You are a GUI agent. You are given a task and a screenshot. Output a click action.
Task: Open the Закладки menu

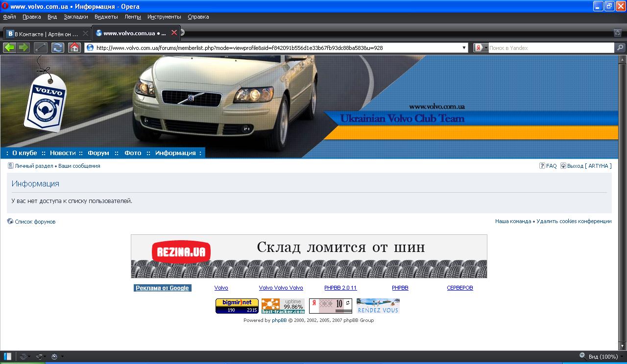[x=76, y=17]
